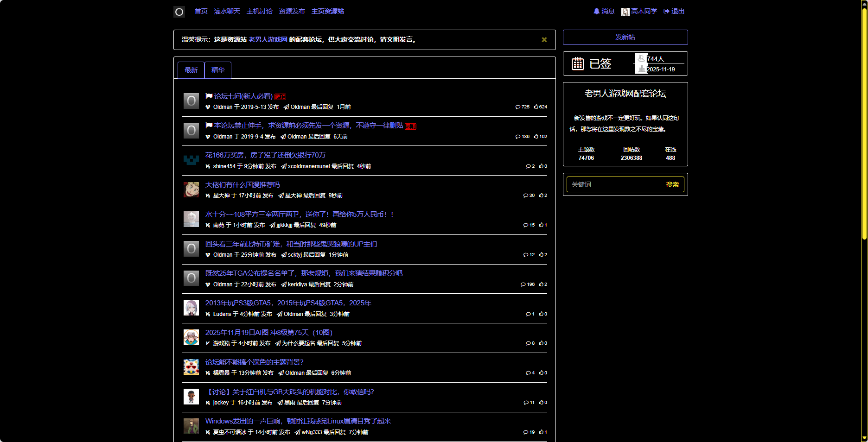This screenshot has width=868, height=442.
Task: Click the bar chart icon beside 2025-11-19
Action: (642, 68)
